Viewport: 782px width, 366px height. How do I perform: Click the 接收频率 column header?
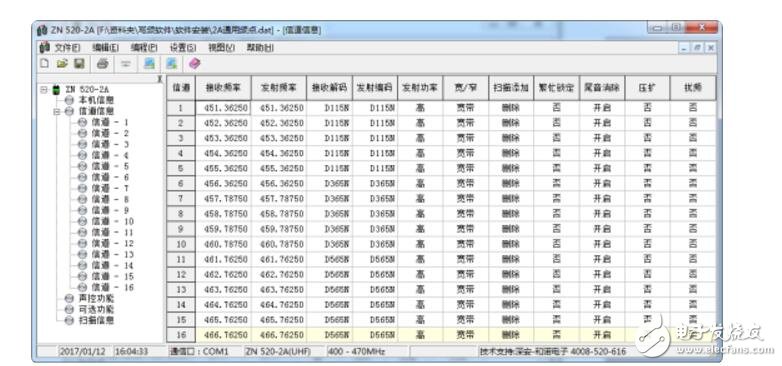[x=223, y=88]
